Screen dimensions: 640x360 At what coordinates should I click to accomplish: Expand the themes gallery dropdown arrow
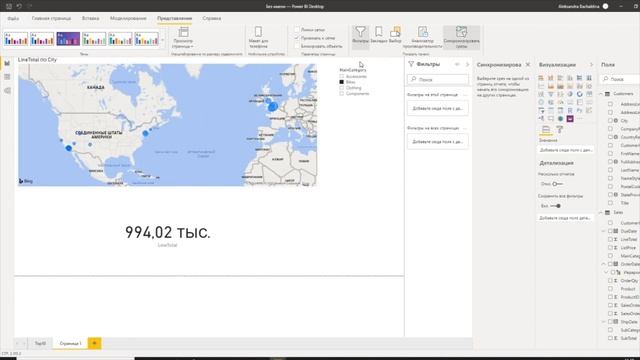162,40
